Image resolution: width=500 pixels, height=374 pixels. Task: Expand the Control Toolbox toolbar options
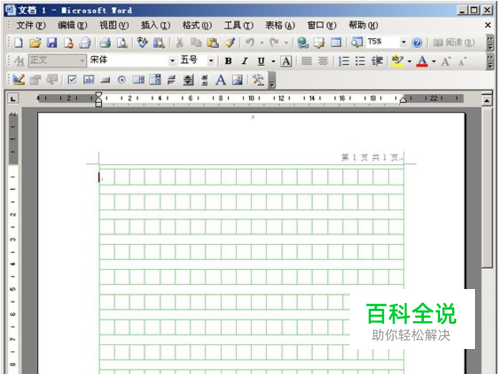tap(272, 80)
